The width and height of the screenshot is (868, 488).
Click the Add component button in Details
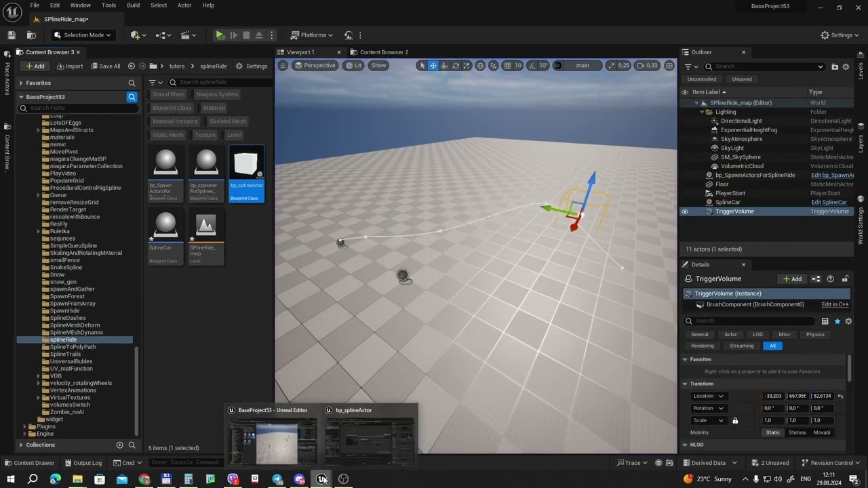coord(793,279)
